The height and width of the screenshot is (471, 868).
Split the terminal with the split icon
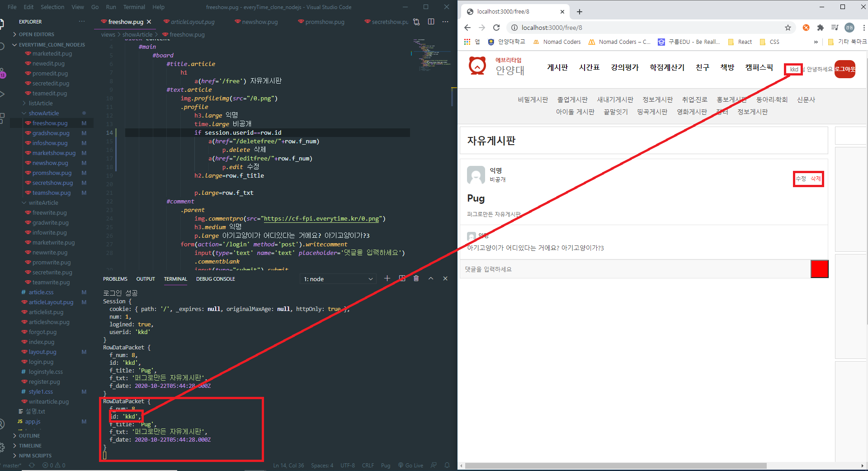[x=402, y=278]
